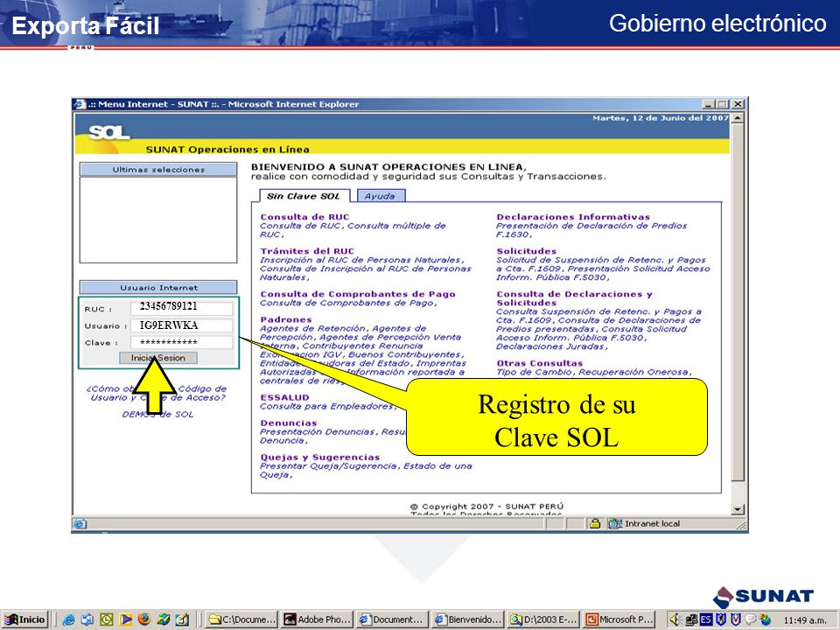
Task: Click the Usuario Internet panel header
Action: click(158, 288)
